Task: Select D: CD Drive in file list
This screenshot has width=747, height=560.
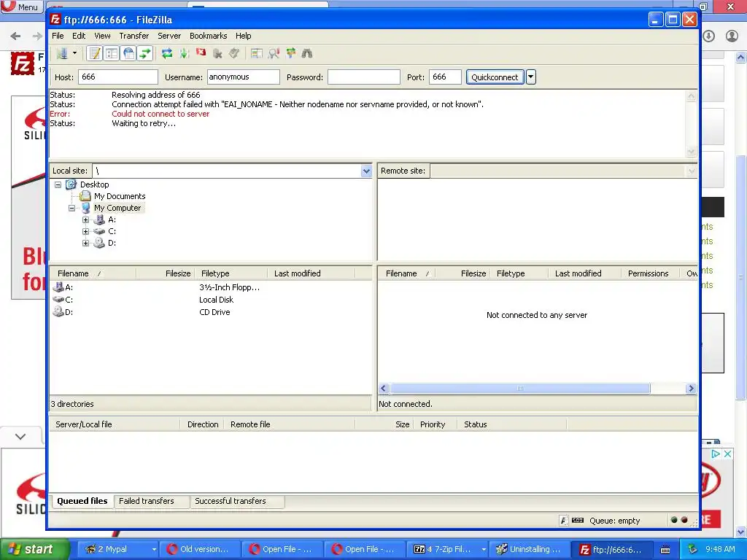Action: (x=69, y=312)
